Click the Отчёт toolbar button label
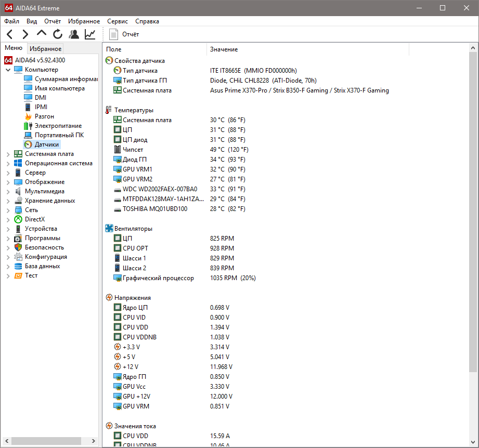Screen dimensions: 479x448 click(131, 34)
